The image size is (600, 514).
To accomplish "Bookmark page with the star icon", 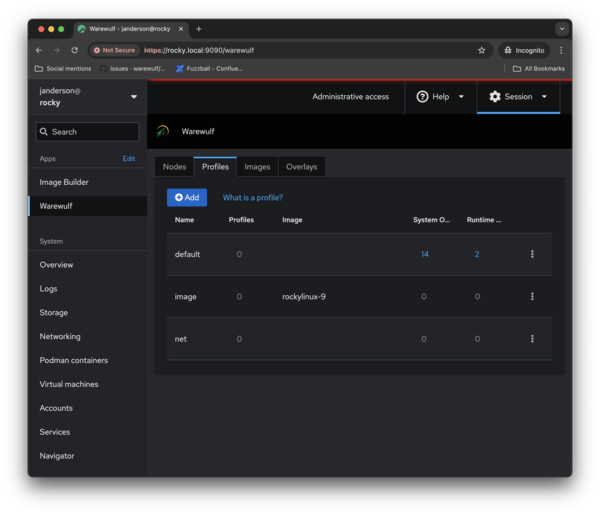I will [481, 50].
